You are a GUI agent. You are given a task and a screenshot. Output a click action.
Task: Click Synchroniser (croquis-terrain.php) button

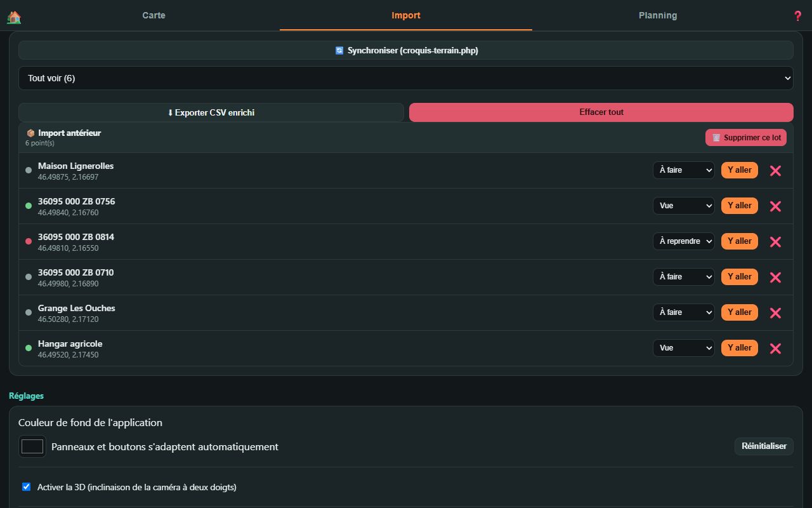406,50
